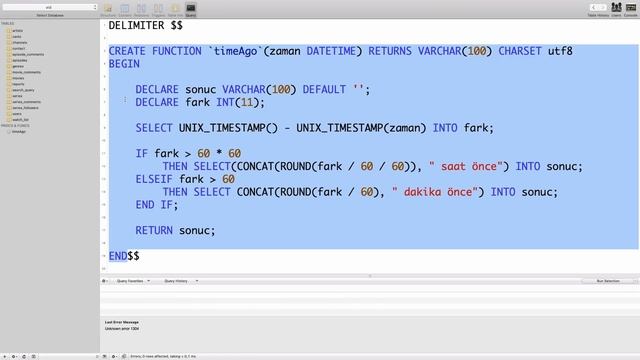Go forward in Table History

click(x=603, y=7)
